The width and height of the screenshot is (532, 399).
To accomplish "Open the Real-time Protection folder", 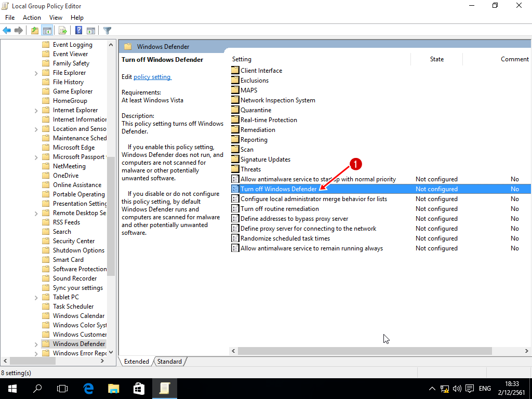I will click(269, 120).
